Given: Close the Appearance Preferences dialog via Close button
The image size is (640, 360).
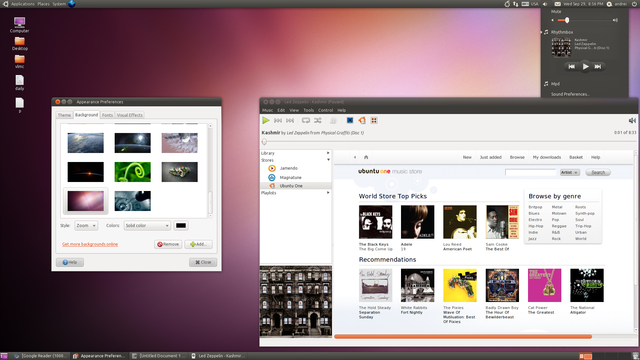Looking at the screenshot, I should coord(203,262).
